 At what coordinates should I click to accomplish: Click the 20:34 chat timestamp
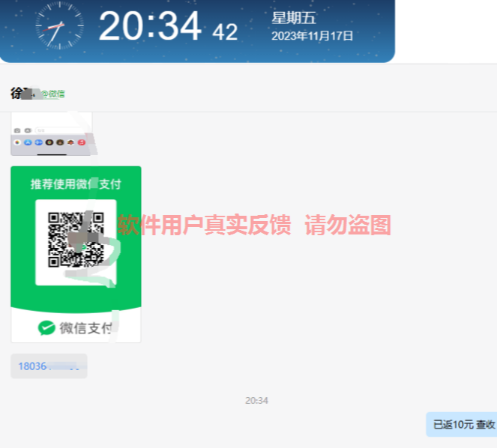256,401
